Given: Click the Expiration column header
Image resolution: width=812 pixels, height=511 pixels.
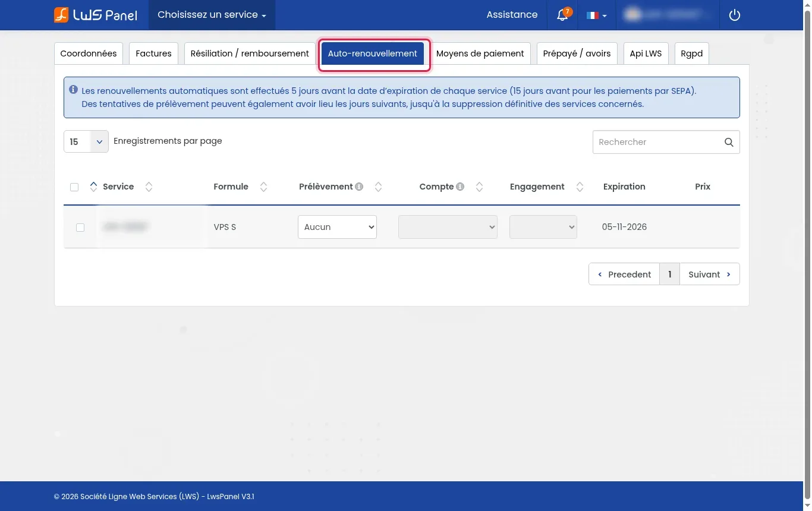Looking at the screenshot, I should pos(624,187).
